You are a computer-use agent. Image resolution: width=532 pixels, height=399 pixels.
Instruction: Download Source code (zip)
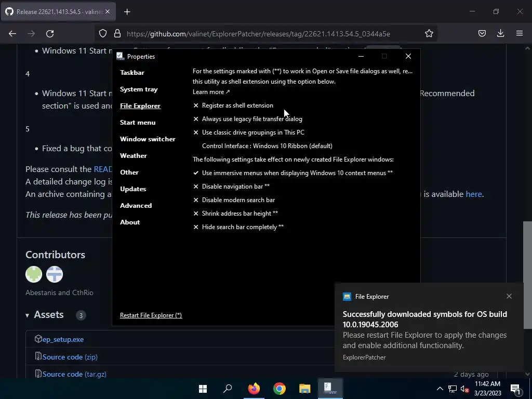click(x=70, y=357)
